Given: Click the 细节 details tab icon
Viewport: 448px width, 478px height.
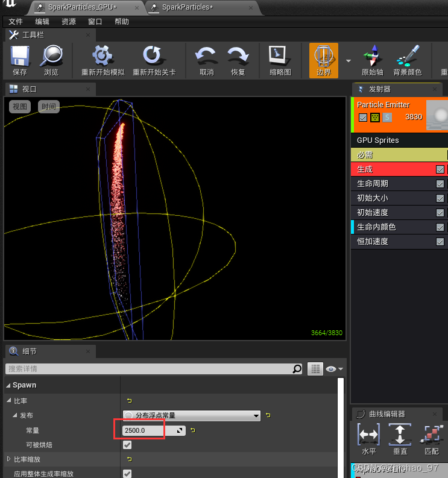Looking at the screenshot, I should 13,351.
